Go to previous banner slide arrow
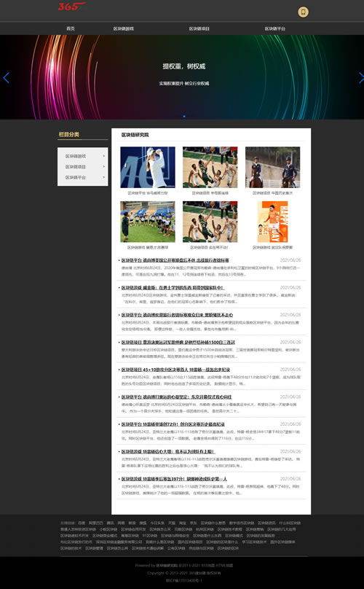 (6, 78)
